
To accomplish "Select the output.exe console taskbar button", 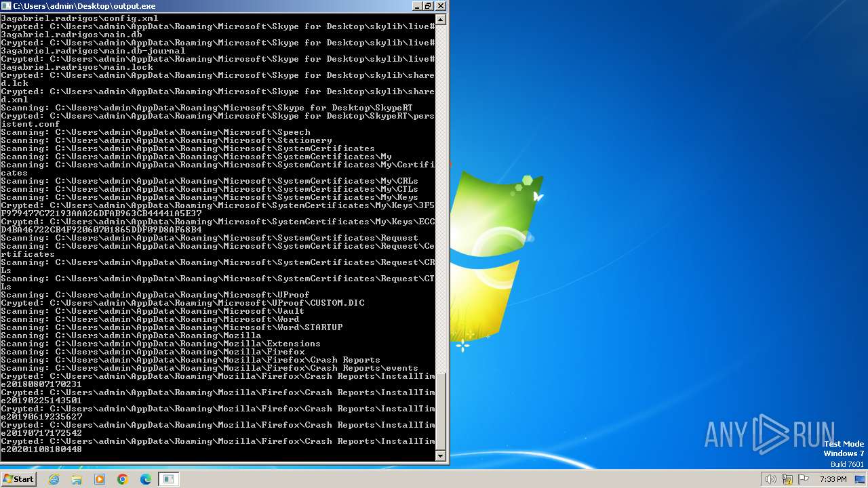I will coord(169,479).
